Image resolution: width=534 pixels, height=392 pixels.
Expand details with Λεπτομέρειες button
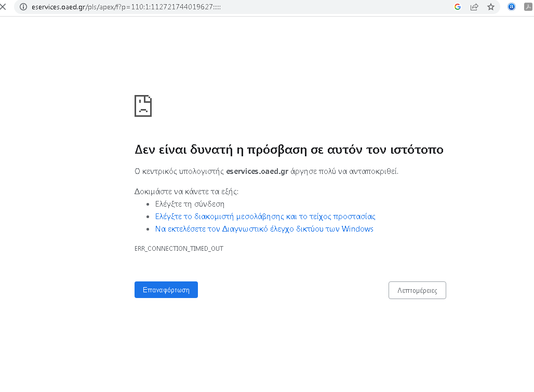point(417,290)
